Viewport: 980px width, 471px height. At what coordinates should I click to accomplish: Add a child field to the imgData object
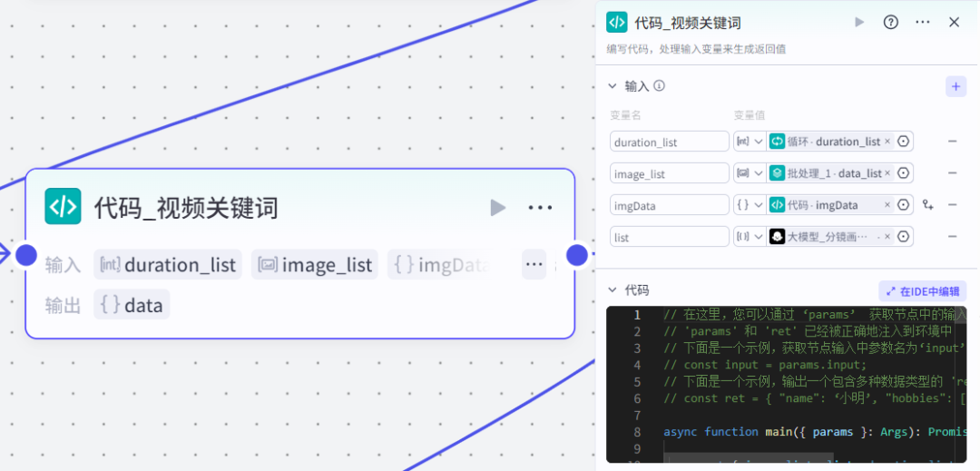[x=928, y=205]
